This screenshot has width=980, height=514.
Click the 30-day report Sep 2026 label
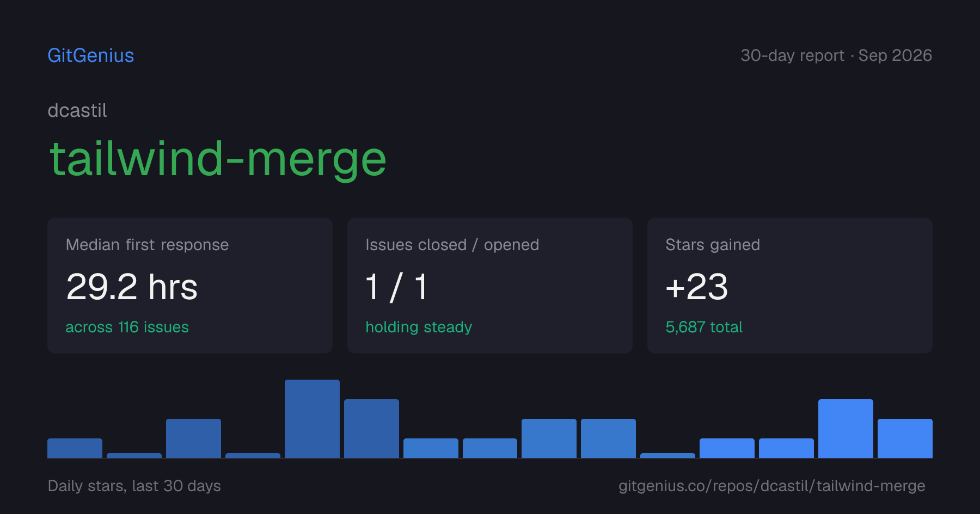(836, 55)
